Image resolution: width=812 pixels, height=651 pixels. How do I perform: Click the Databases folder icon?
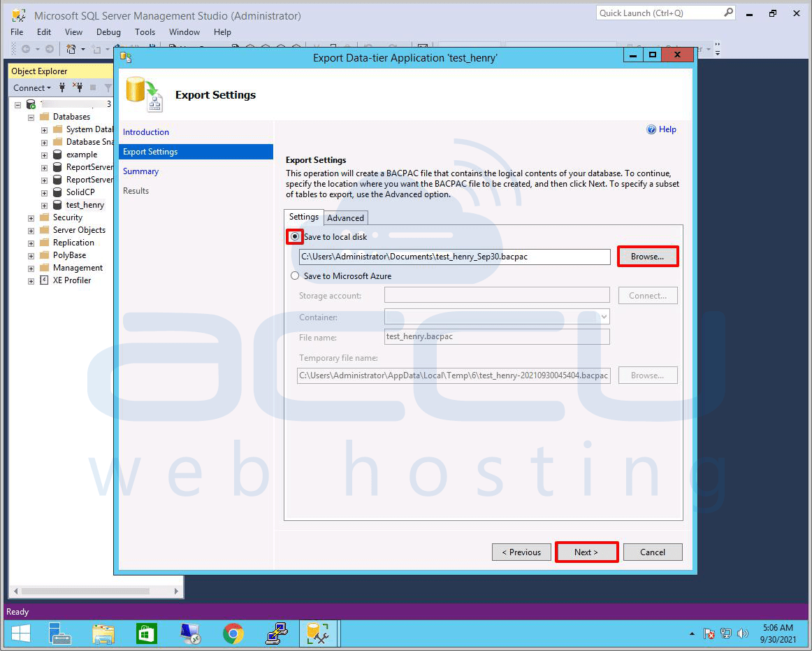[x=45, y=117]
